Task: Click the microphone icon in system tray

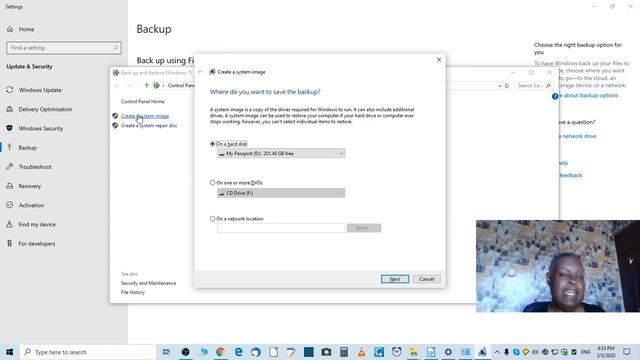Action: [507, 352]
